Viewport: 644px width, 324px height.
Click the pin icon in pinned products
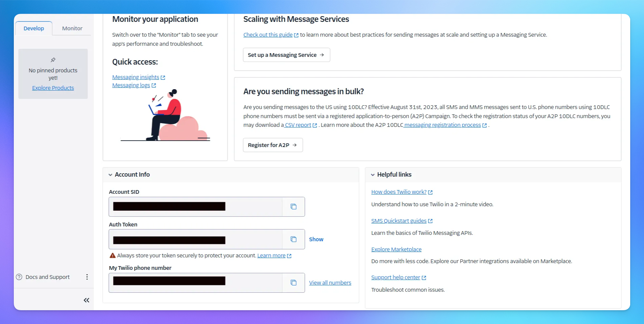pos(53,60)
